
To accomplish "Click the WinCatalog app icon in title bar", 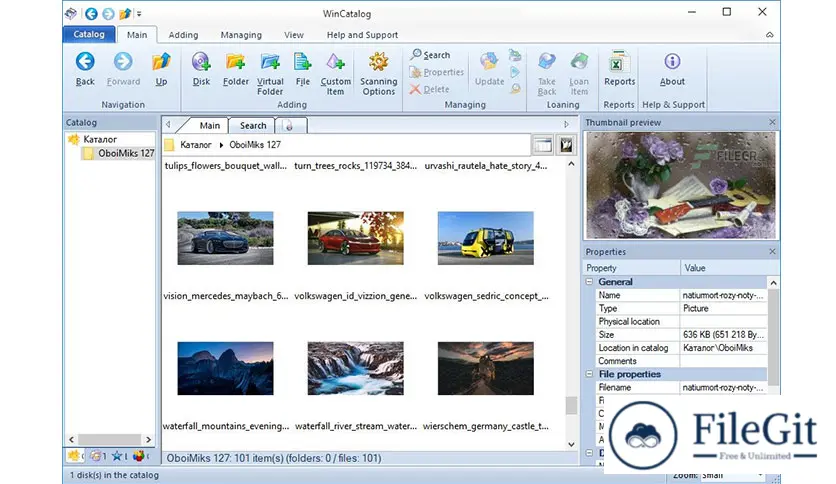I will click(71, 14).
